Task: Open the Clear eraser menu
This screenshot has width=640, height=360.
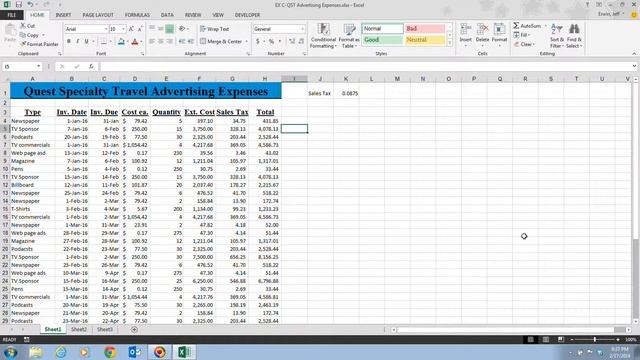Action: (x=524, y=44)
